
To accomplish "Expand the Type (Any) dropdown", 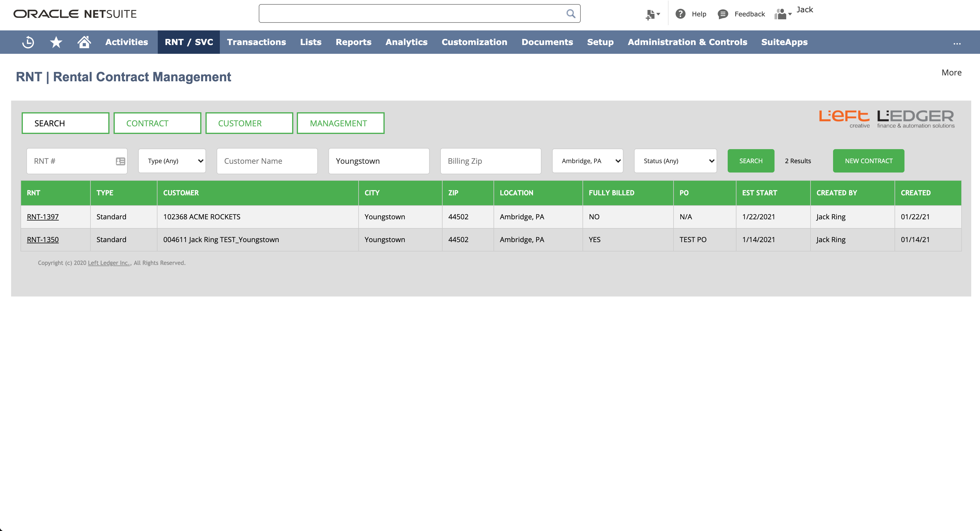I will click(172, 161).
